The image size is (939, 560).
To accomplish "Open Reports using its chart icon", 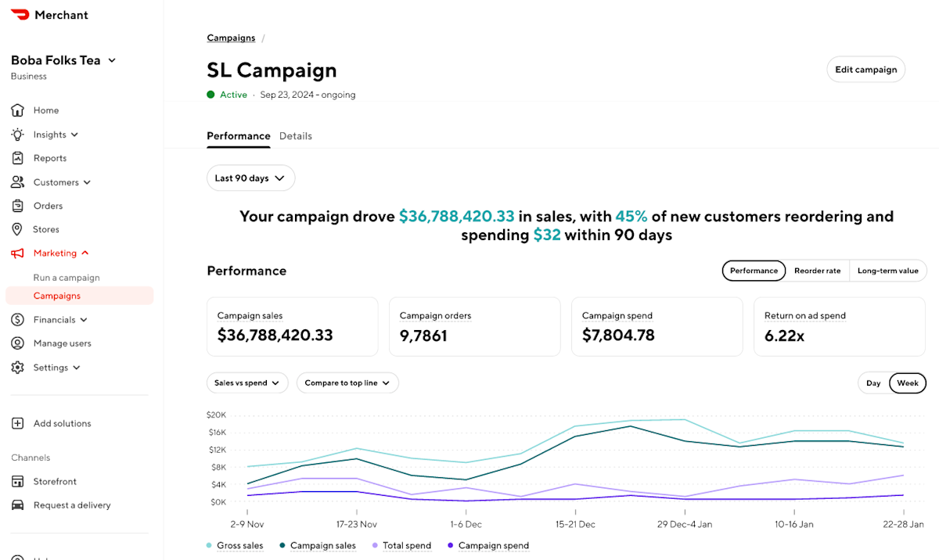I will click(18, 158).
